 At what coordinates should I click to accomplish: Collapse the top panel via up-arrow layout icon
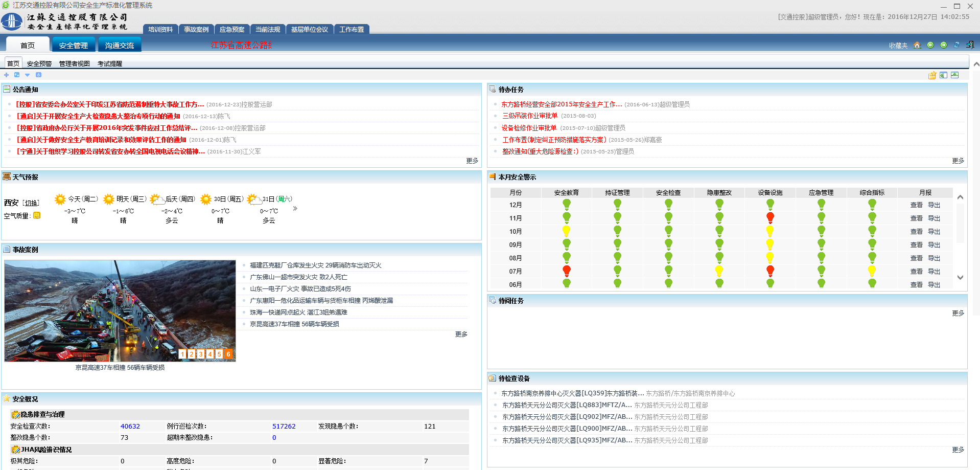tap(954, 75)
